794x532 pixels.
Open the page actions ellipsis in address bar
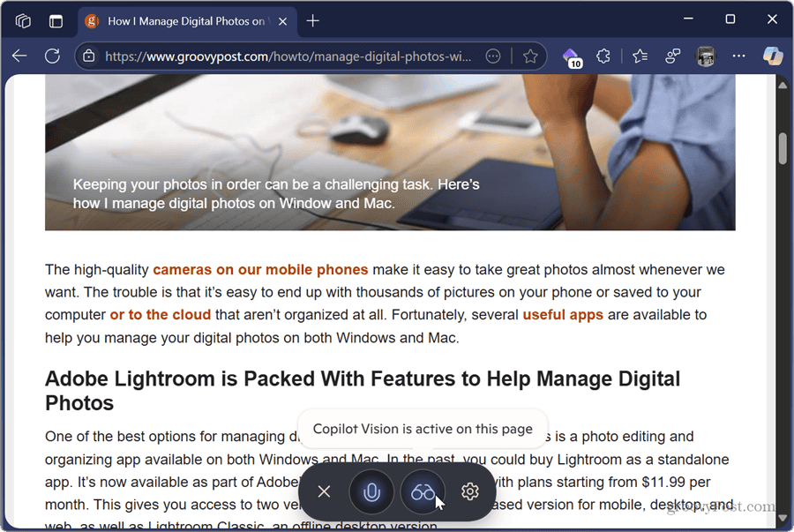492,56
